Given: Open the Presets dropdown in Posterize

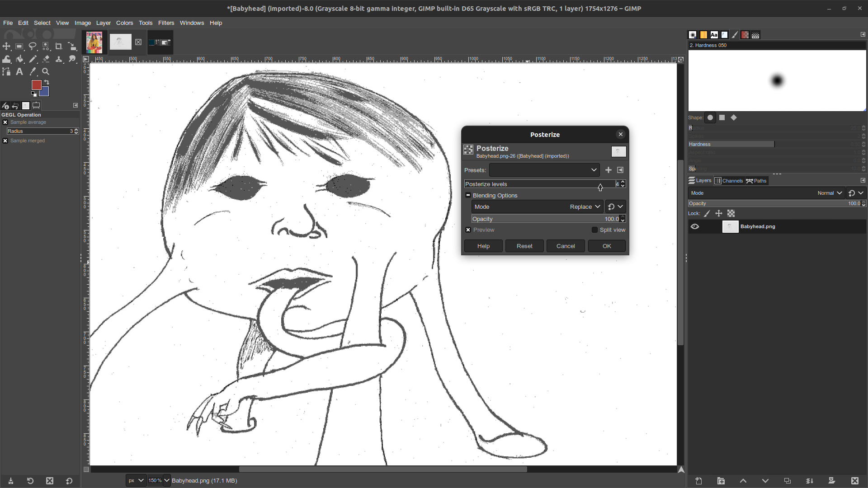Looking at the screenshot, I should [x=594, y=170].
